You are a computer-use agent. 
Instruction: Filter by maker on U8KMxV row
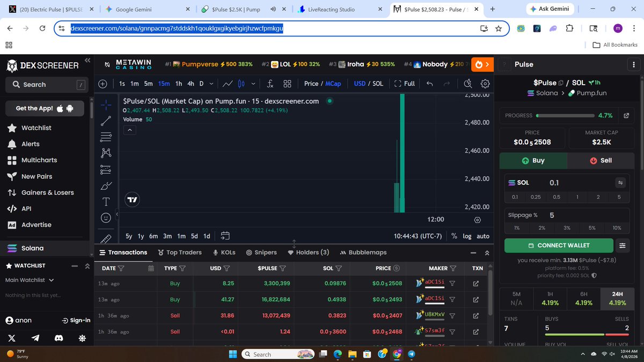coord(452,315)
